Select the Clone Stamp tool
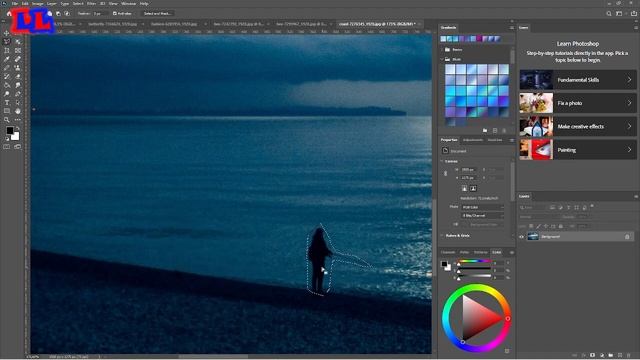 point(18,68)
